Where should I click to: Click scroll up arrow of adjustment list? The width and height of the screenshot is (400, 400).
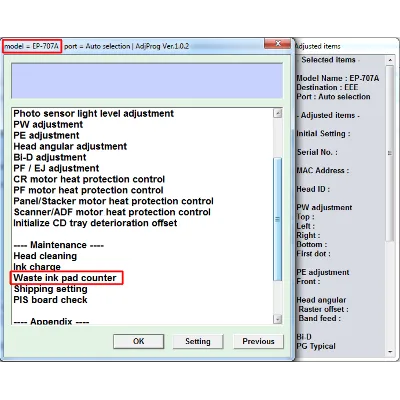[x=277, y=113]
